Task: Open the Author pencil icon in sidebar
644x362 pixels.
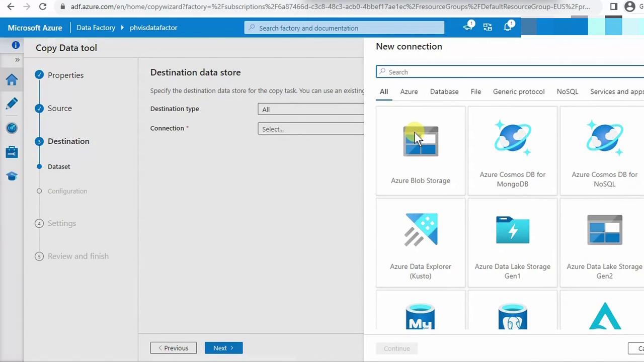Action: click(12, 104)
